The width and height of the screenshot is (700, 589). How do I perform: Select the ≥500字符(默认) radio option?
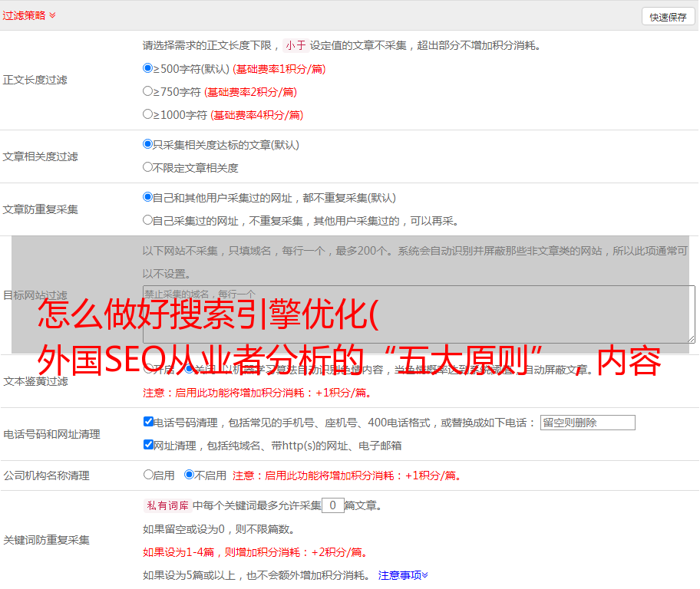[x=148, y=68]
